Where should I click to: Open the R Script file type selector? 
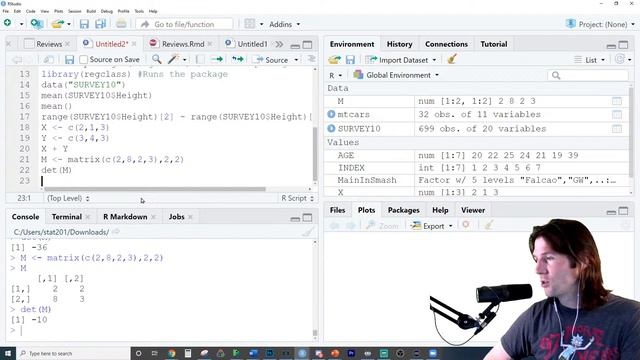click(x=298, y=198)
